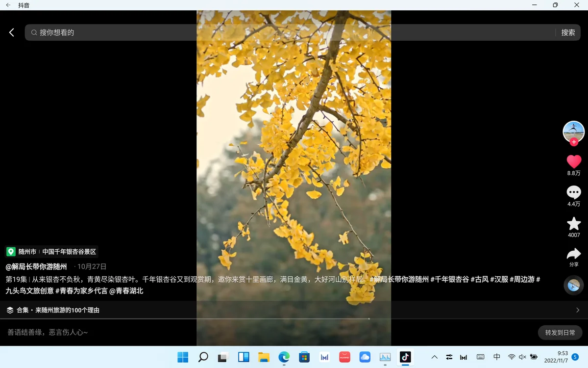Open the blue cloud app on taskbar

coord(365,357)
